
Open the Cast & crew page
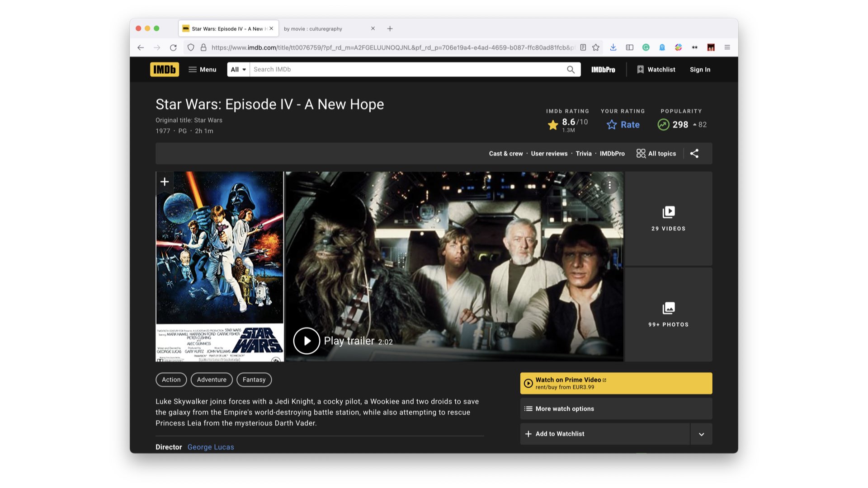click(x=505, y=154)
